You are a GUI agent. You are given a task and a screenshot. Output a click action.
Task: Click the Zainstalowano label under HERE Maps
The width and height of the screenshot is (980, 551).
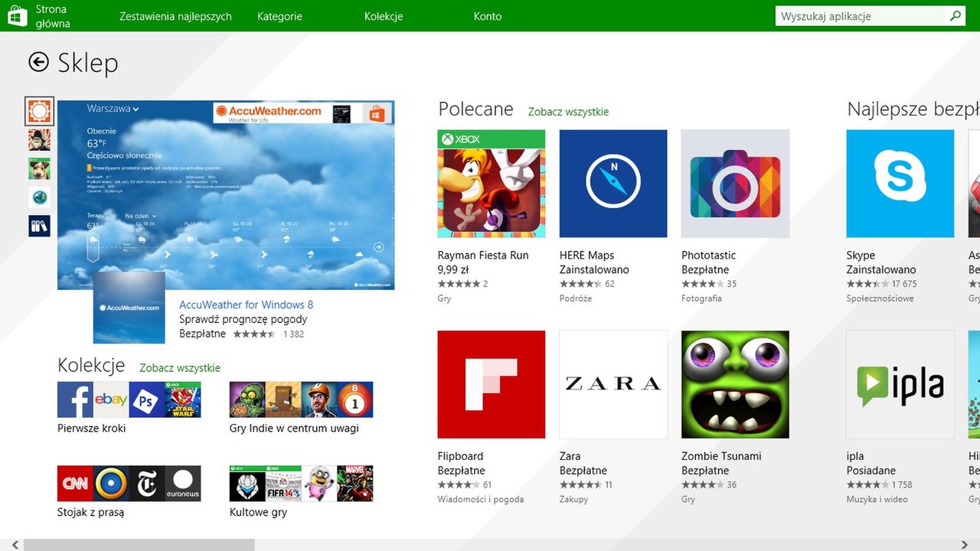(x=594, y=270)
